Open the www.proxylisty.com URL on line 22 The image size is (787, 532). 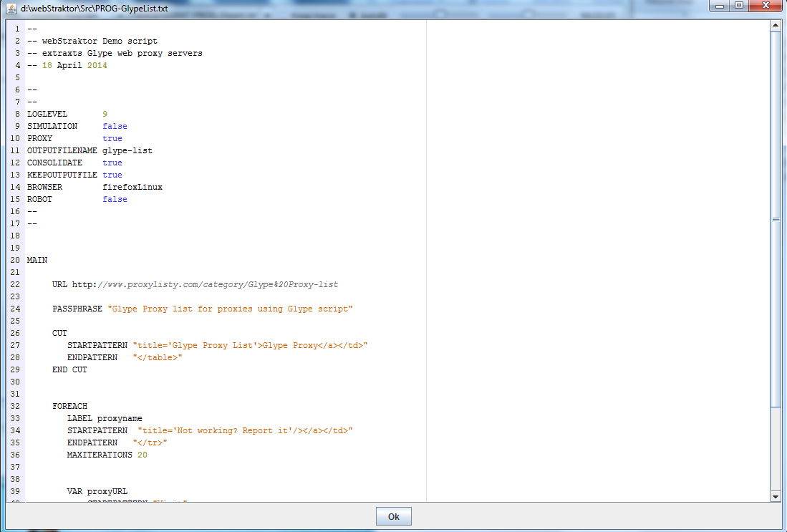pos(205,284)
